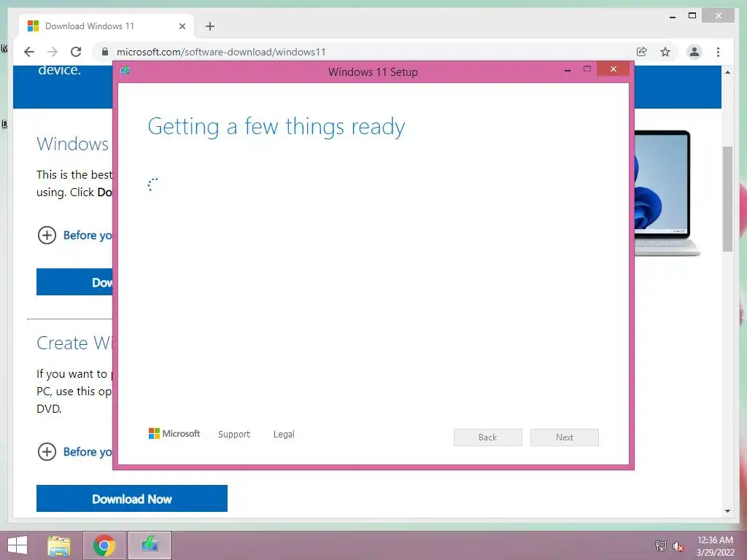Click the muted volume tray icon
This screenshot has height=560, width=747.
678,545
